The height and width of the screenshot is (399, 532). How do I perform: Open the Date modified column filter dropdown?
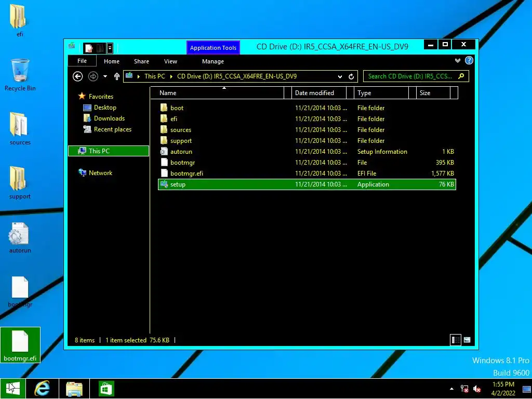(350, 92)
